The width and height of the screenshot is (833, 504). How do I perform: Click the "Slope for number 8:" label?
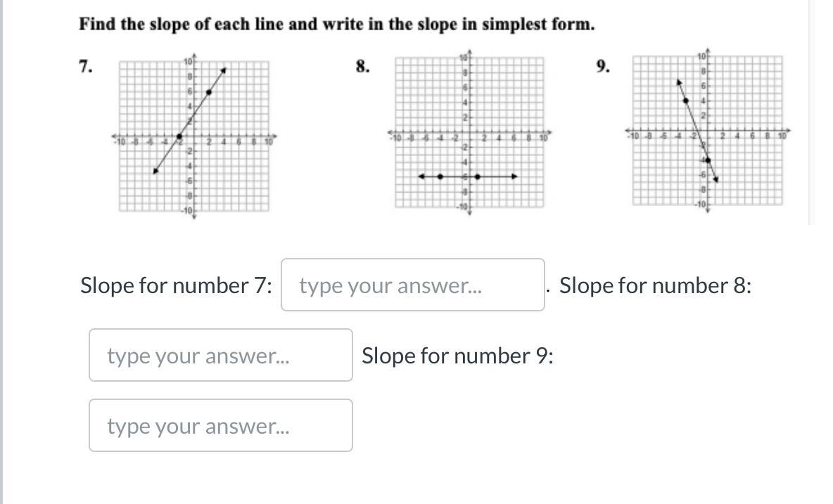click(x=655, y=285)
